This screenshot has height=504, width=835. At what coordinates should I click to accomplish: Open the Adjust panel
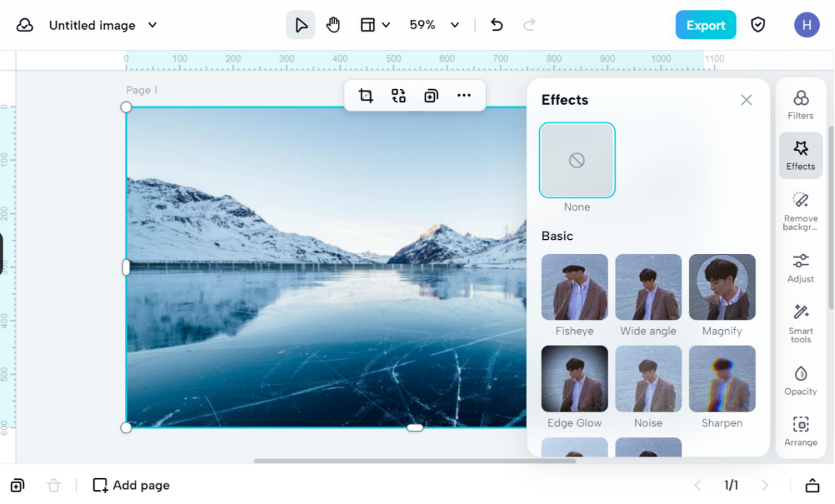(x=800, y=267)
